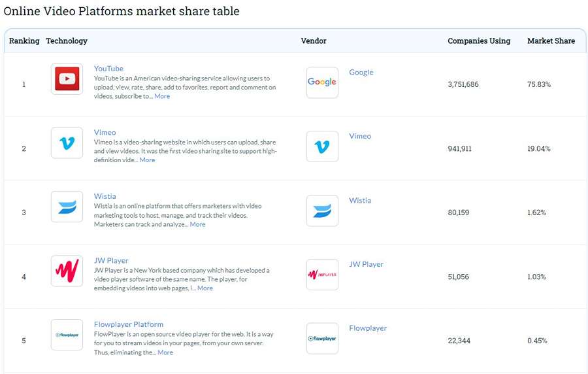
Task: Click the YouTube logo icon
Action: click(x=67, y=79)
